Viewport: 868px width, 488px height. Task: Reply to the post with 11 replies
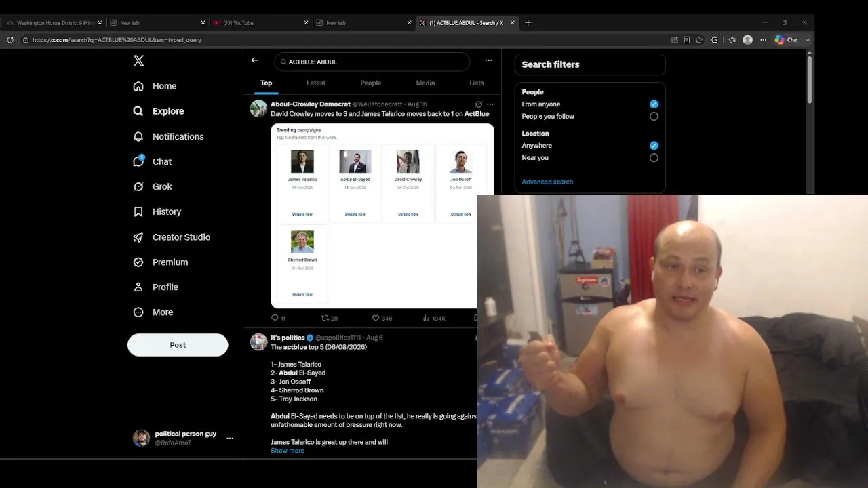click(278, 318)
